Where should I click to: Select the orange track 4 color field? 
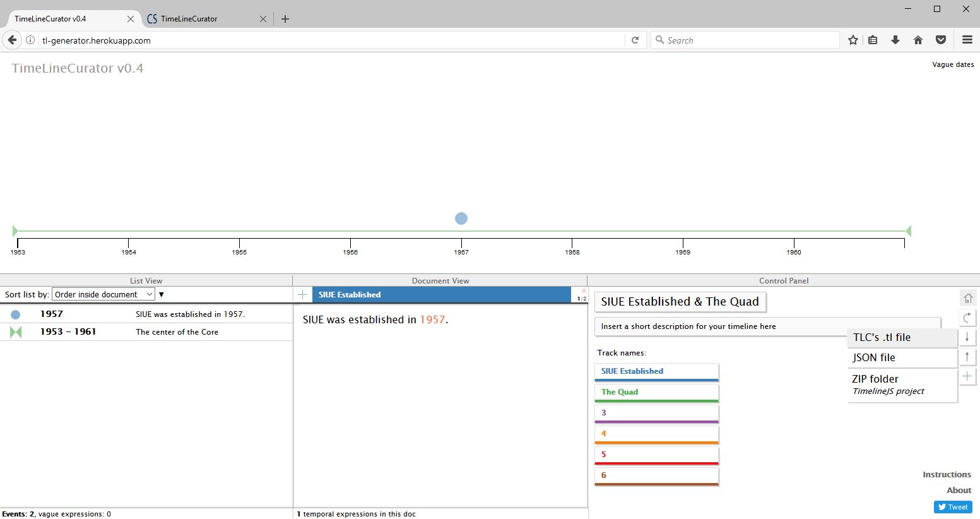point(656,434)
